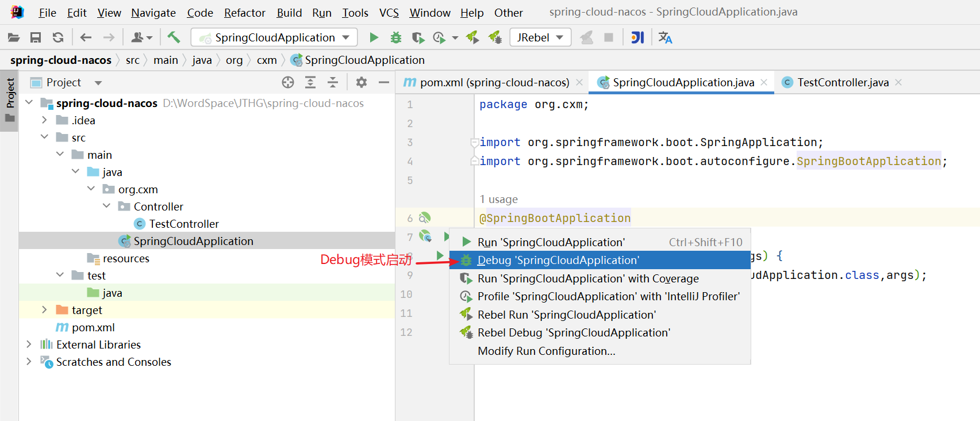The image size is (980, 421).
Task: Click the translate icon in the toolbar
Action: click(x=665, y=38)
